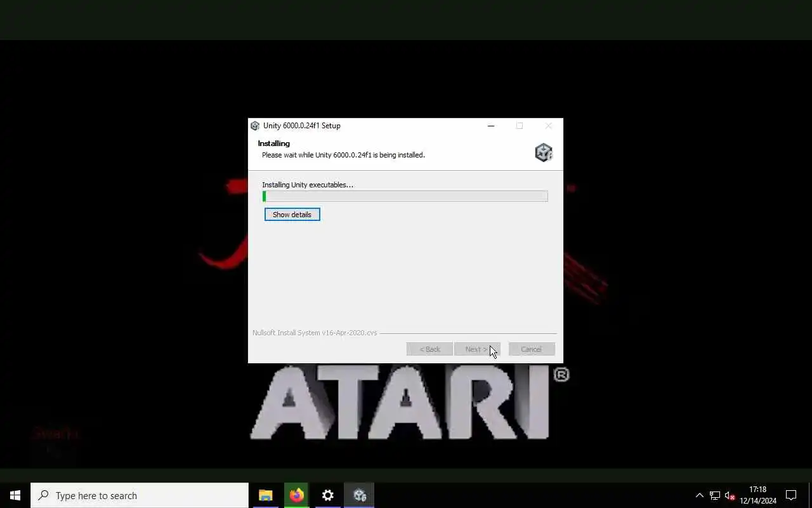Open Settings gear in the taskbar
Screen dimensions: 812x508
(327, 495)
